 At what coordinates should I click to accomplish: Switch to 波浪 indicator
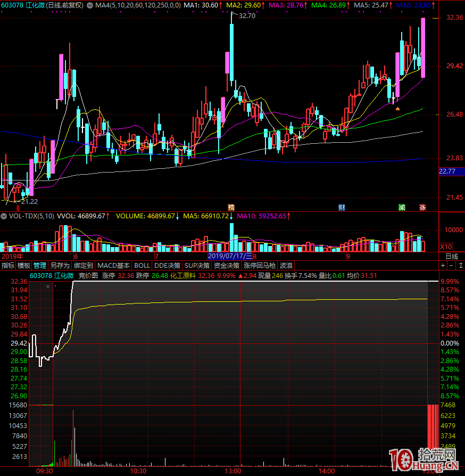coord(286,266)
